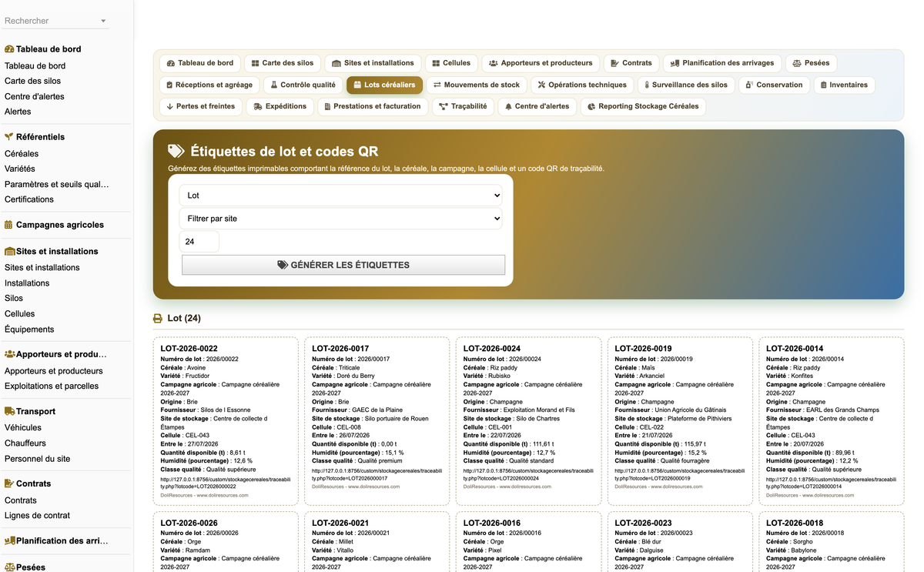Open Prestations et facturation tab
Image resolution: width=924 pixels, height=572 pixels.
click(372, 106)
